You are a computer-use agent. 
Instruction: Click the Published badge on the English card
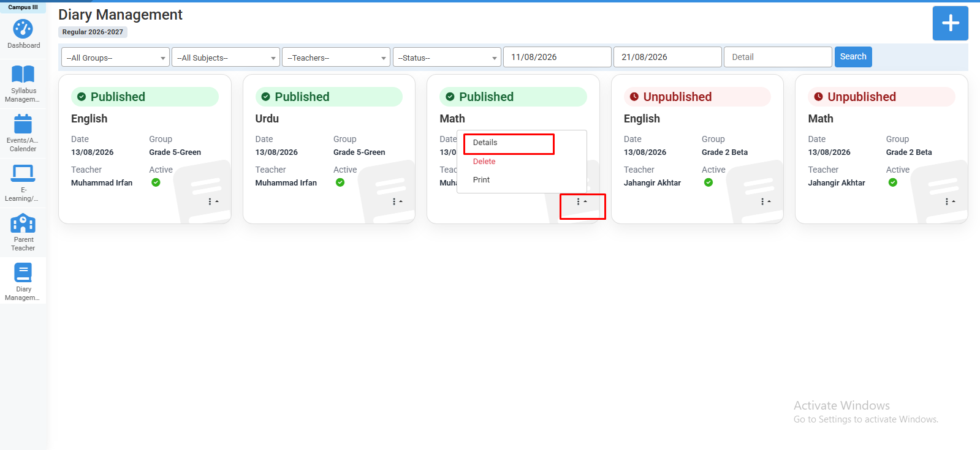point(145,97)
